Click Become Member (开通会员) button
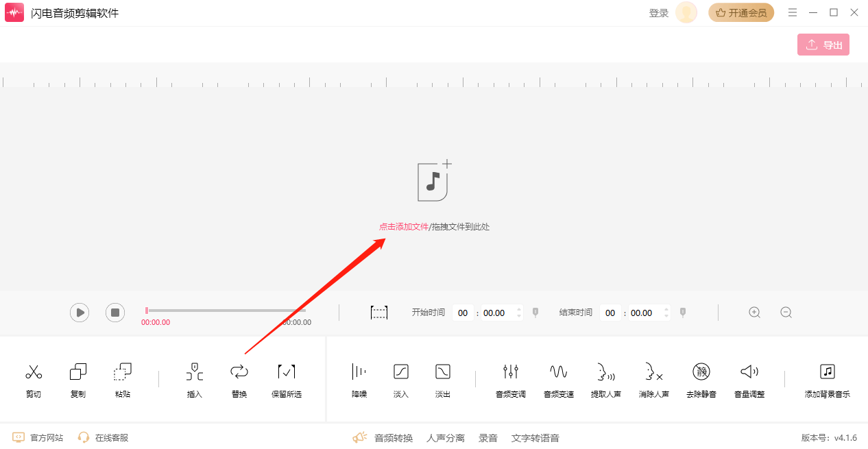868x449 pixels. coord(741,12)
